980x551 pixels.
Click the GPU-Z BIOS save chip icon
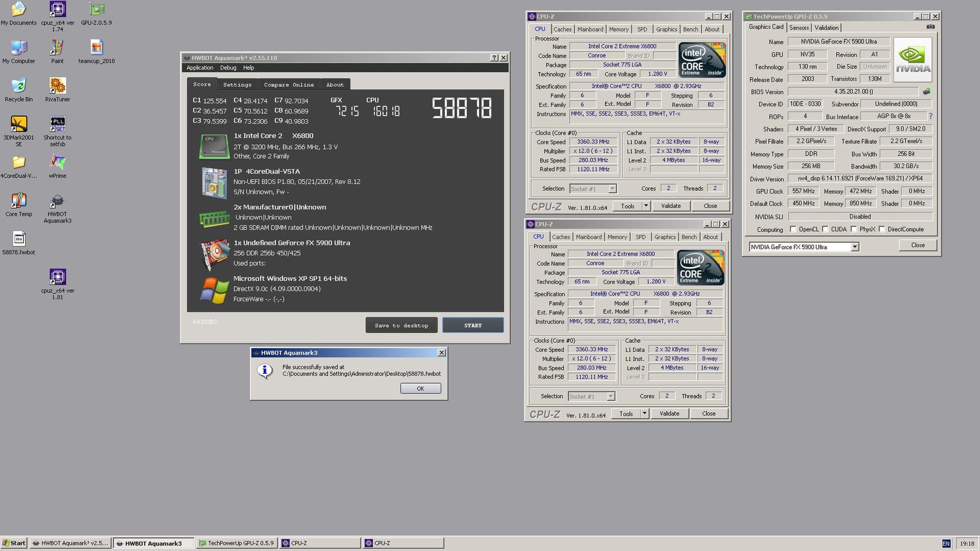point(926,92)
